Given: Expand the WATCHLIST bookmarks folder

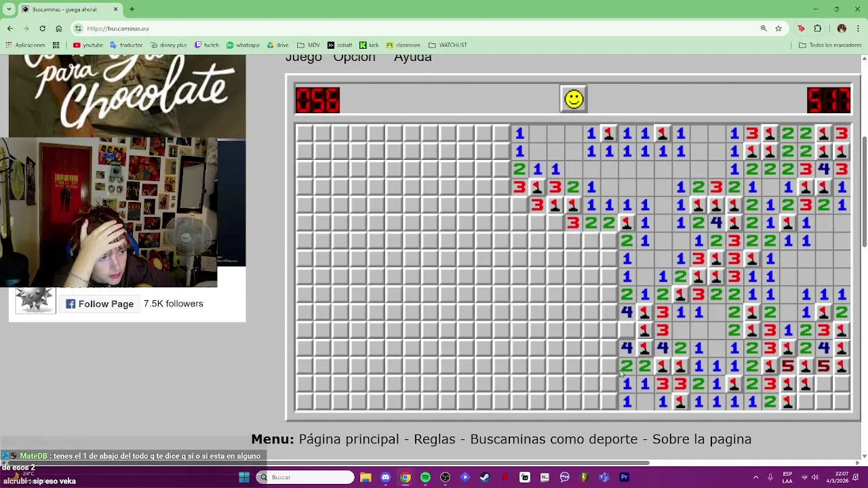Looking at the screenshot, I should 448,45.
